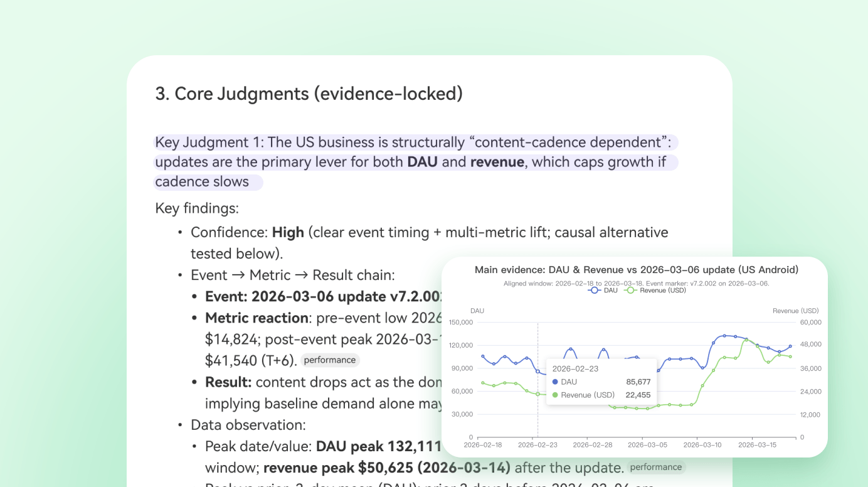Click the 2026-03-10 x-axis label

[702, 445]
